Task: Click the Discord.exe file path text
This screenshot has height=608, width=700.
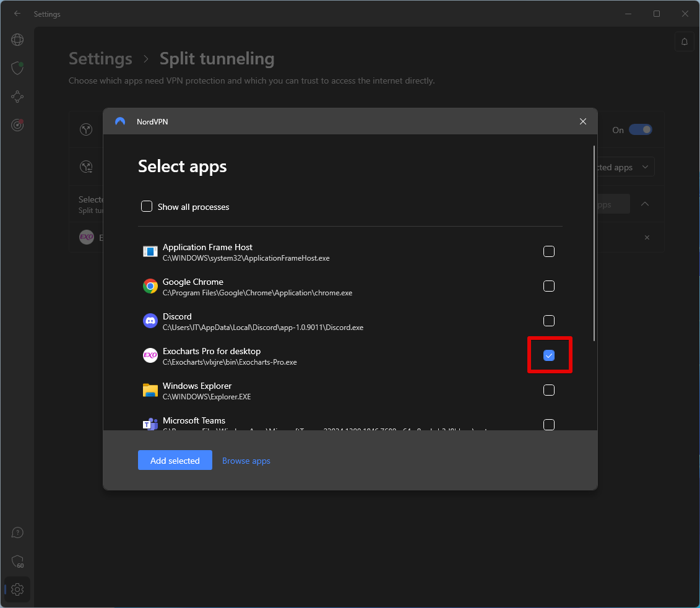Action: [x=263, y=328]
